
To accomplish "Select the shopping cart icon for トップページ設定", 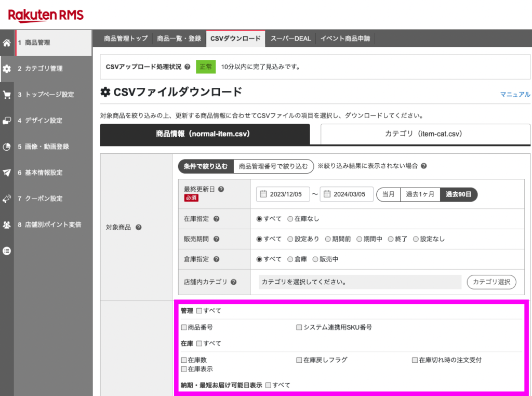I will (x=6, y=95).
